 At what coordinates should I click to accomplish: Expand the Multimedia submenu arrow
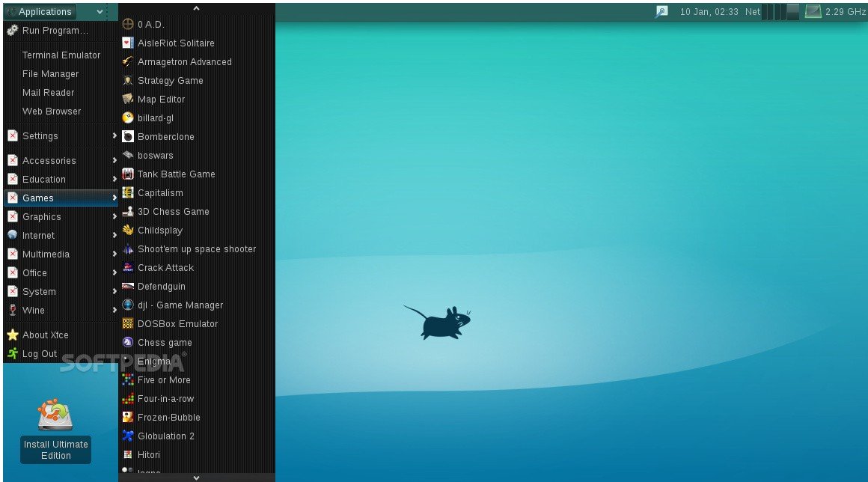click(114, 254)
